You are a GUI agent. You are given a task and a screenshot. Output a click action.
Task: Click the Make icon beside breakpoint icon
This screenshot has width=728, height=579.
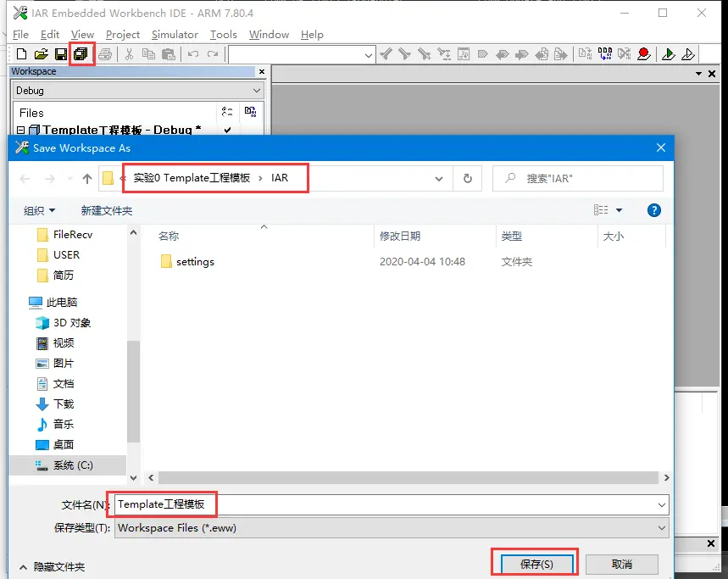coord(604,54)
